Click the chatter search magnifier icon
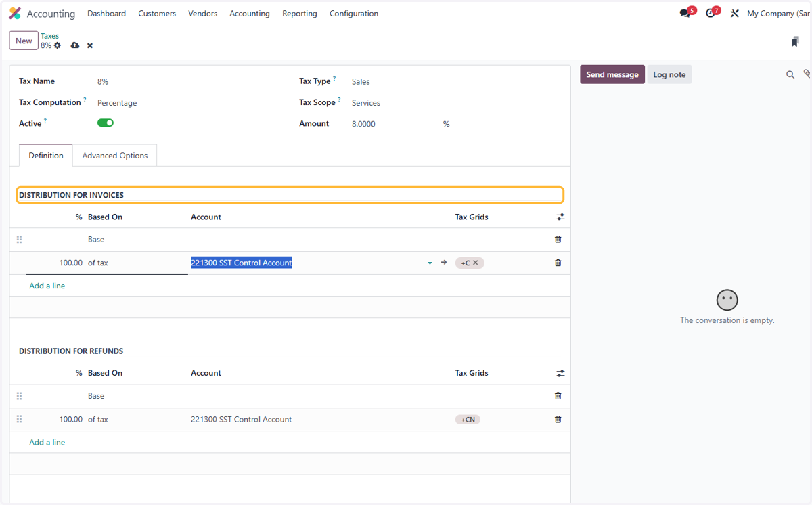The height and width of the screenshot is (505, 812). click(x=790, y=74)
